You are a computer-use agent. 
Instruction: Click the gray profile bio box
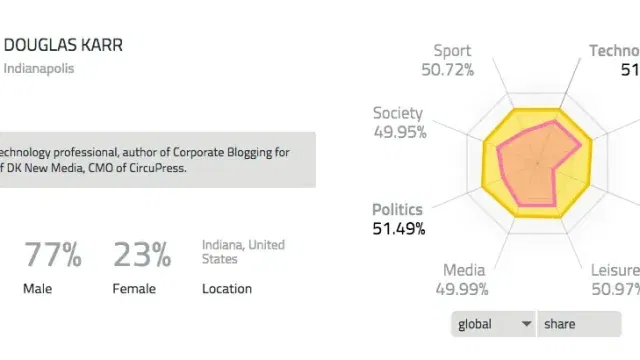pos(158,160)
